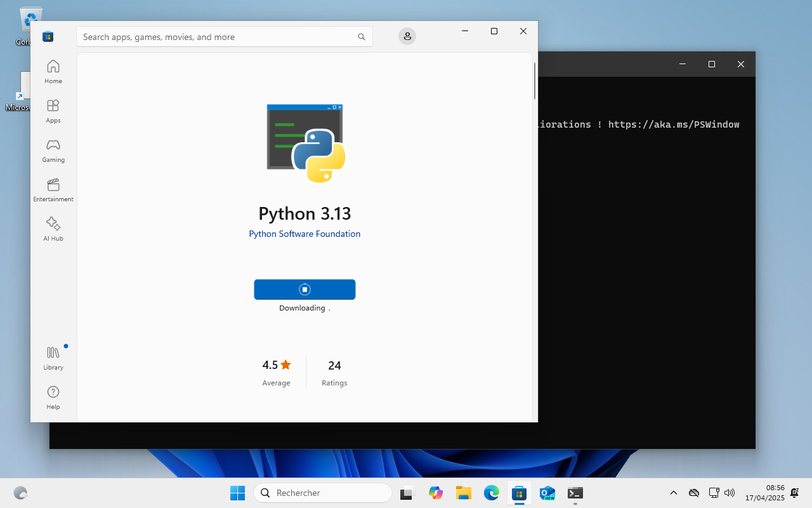Screen dimensions: 812x508
Task: Close the PowerShell terminal window
Action: [x=741, y=64]
